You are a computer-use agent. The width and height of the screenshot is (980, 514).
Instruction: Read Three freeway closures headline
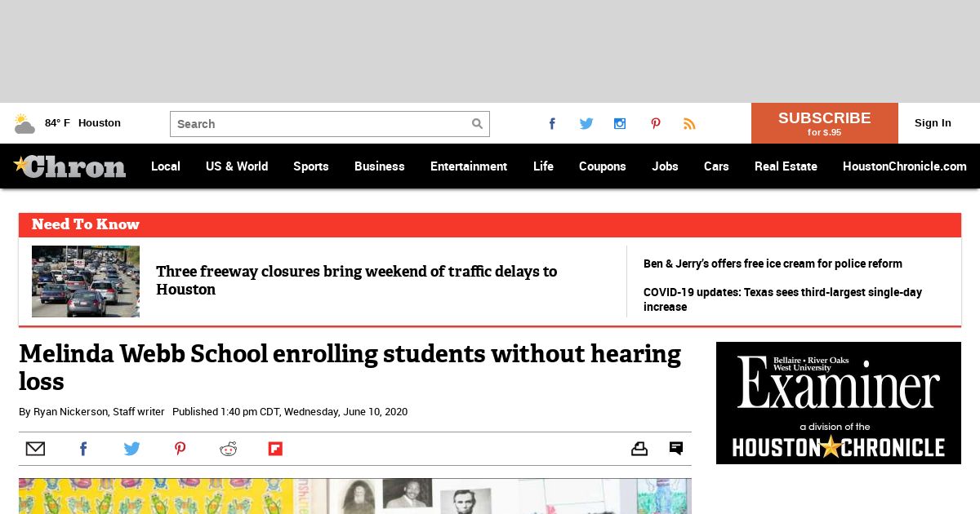[357, 280]
